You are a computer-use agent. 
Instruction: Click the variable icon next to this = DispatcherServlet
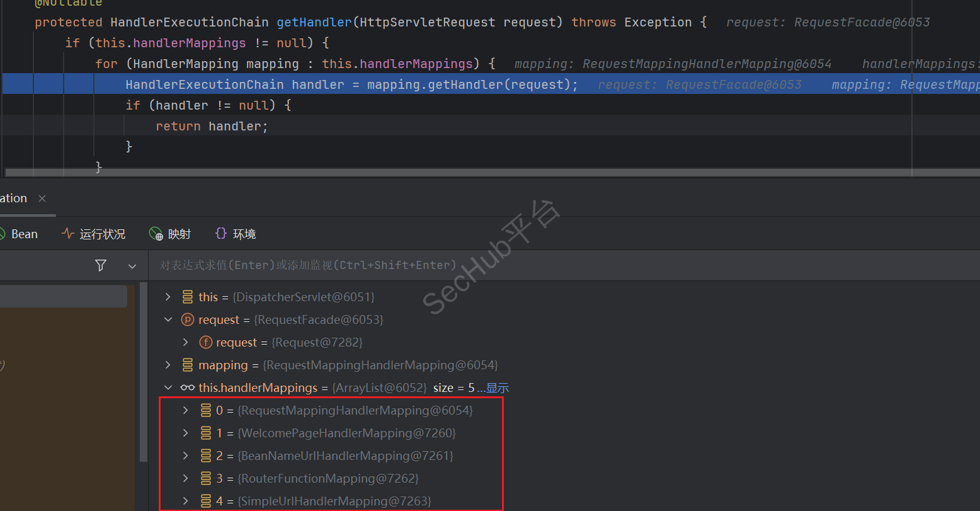pos(187,297)
